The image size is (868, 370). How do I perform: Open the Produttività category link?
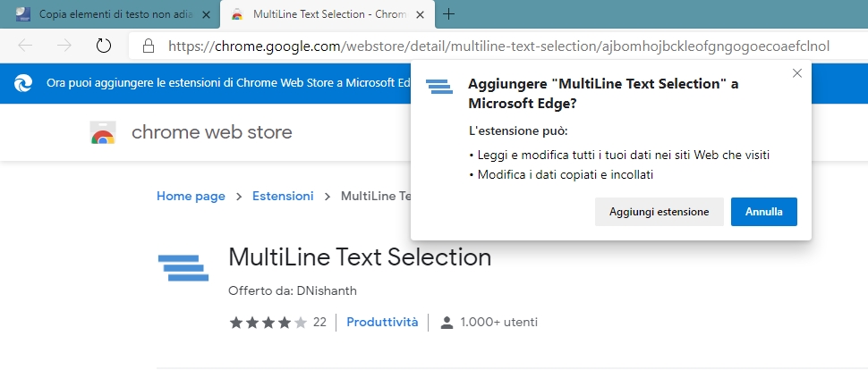click(x=382, y=322)
